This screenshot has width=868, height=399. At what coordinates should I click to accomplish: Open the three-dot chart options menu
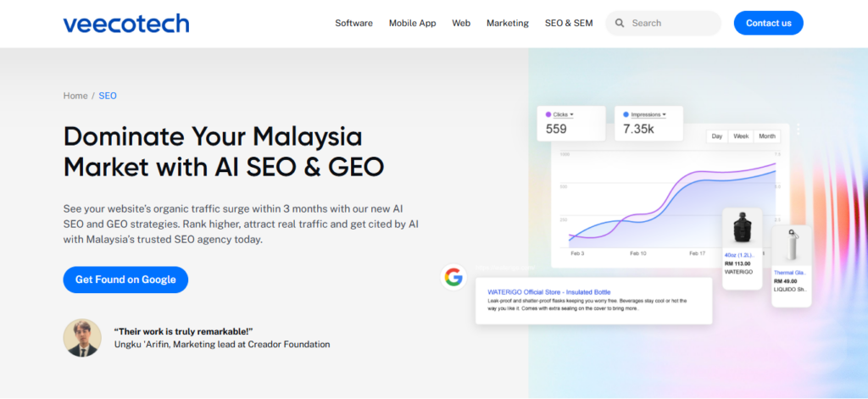[x=798, y=129]
